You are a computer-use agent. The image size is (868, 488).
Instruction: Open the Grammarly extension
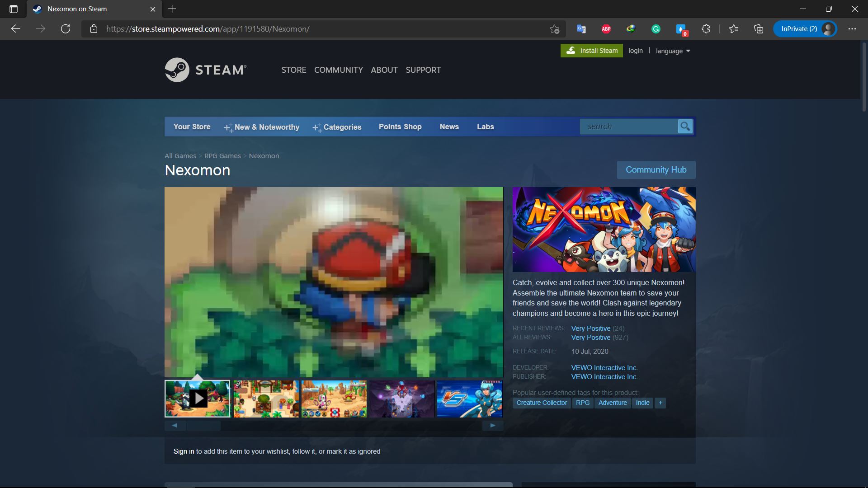point(656,28)
